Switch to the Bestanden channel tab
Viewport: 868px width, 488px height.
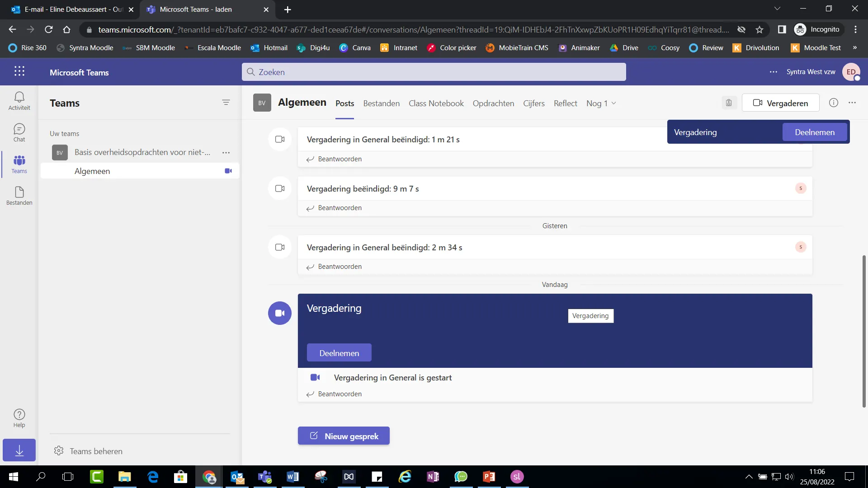pos(382,103)
